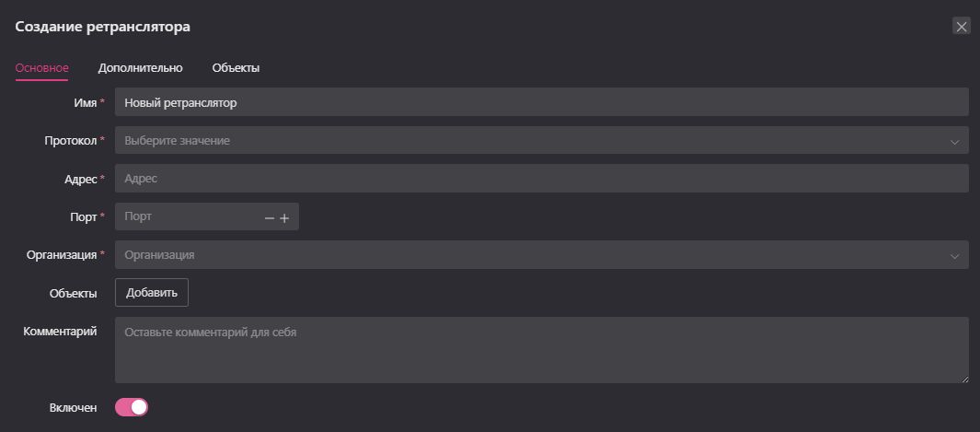Increase the Порт value with plus icon
This screenshot has height=432, width=980.
point(284,218)
